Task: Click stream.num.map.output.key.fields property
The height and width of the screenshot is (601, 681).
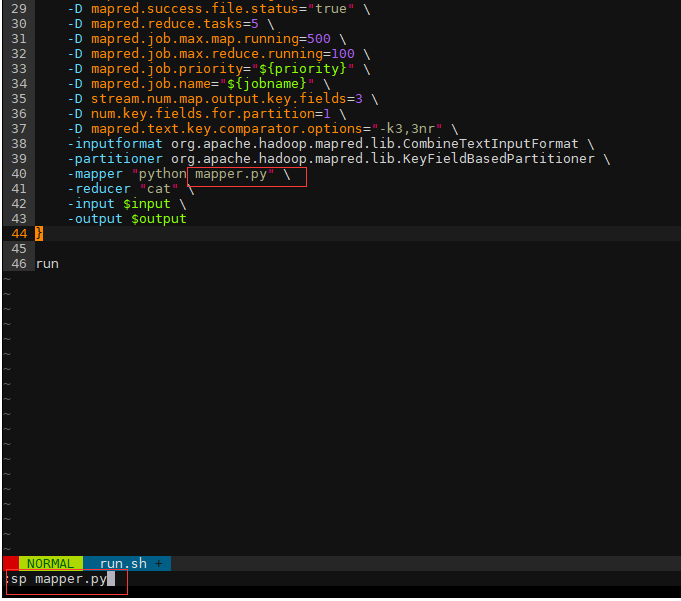Action: coord(218,99)
